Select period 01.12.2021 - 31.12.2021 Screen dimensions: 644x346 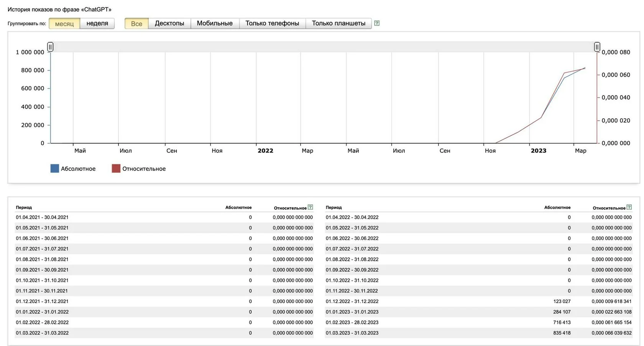pos(42,302)
